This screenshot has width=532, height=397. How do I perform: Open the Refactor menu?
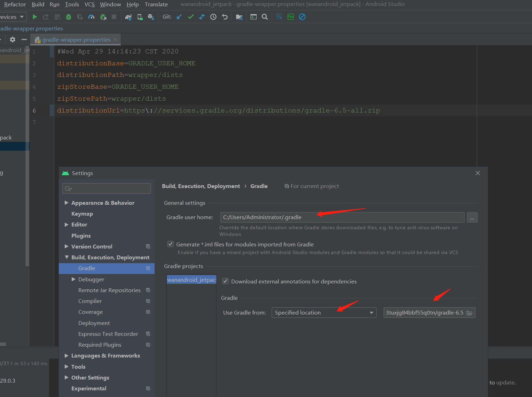(15, 4)
